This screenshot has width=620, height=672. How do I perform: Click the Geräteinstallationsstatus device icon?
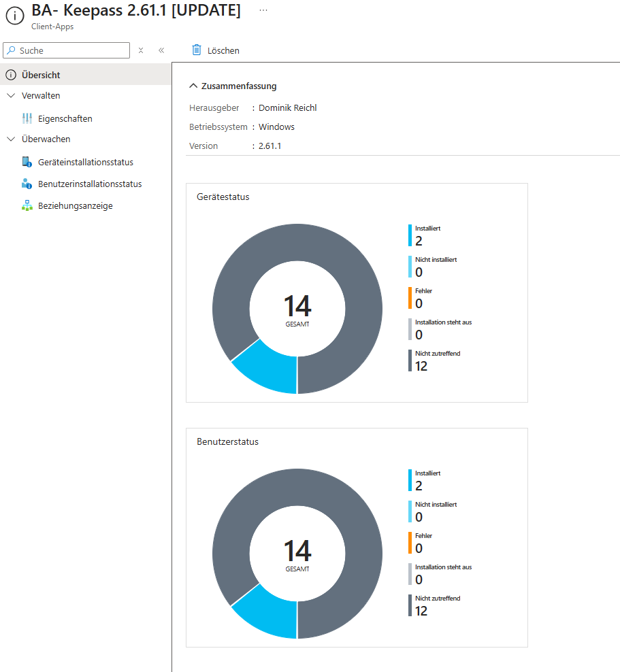pos(27,162)
